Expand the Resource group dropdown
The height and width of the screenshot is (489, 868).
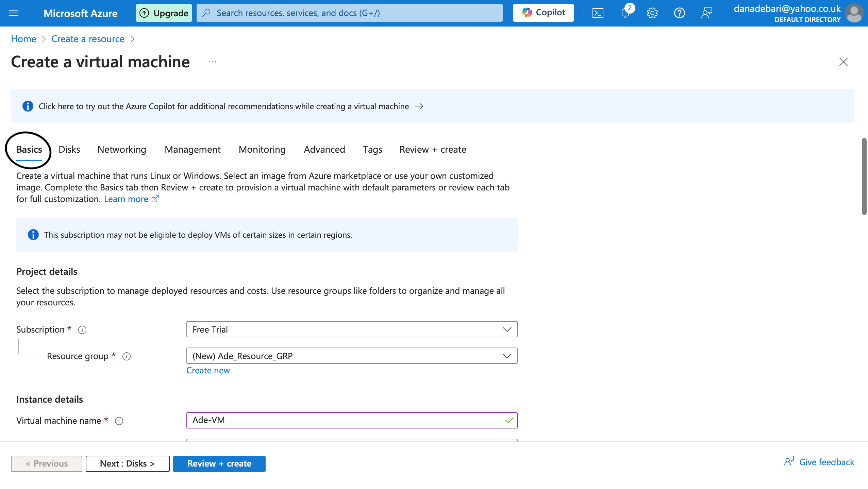click(x=352, y=356)
